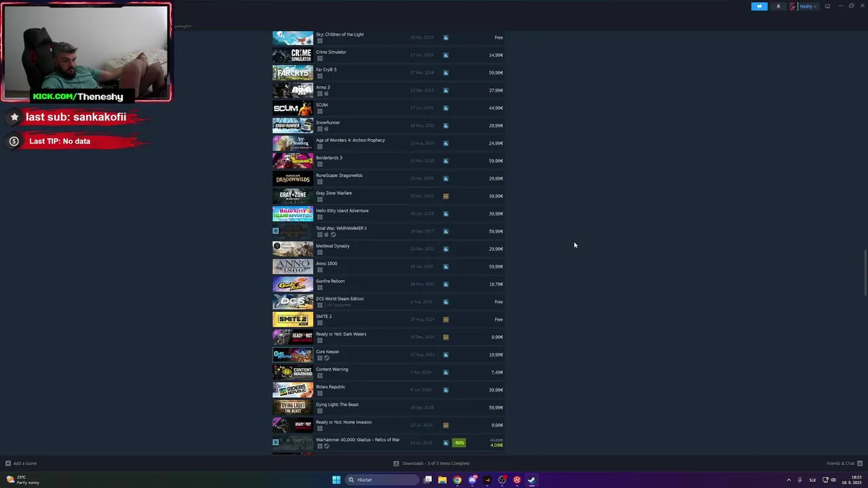Click the Steam taskbar icon
Screen dimensions: 868x488
tap(532, 480)
